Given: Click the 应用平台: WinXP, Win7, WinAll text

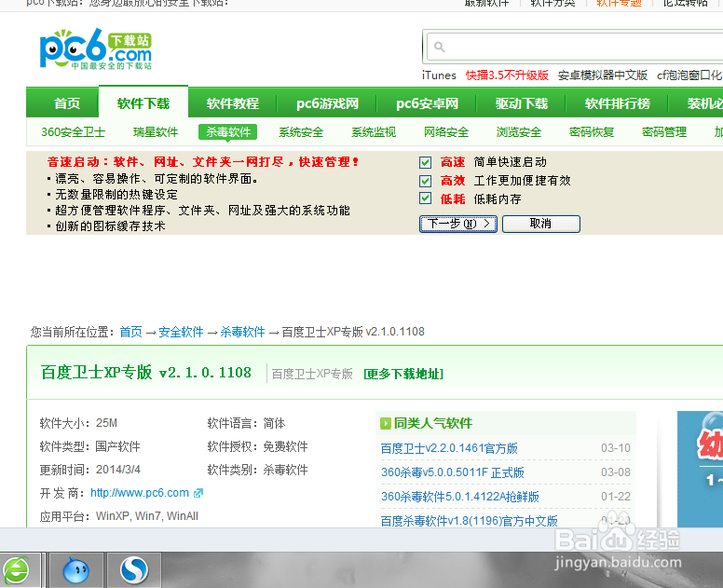Looking at the screenshot, I should point(119,516).
